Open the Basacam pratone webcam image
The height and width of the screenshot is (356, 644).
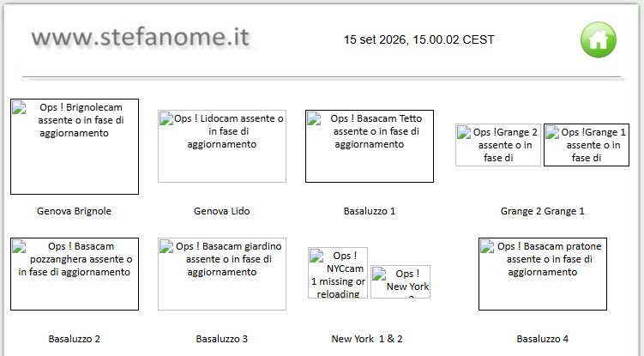[x=543, y=274]
